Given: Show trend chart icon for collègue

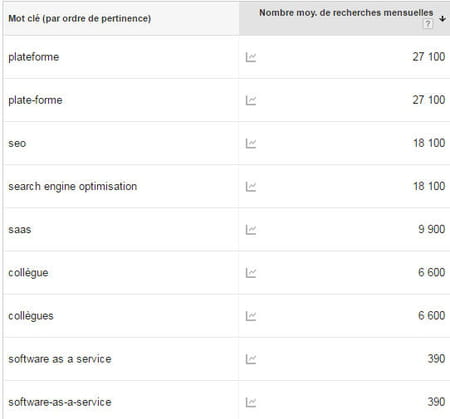Looking at the screenshot, I should point(251,273).
